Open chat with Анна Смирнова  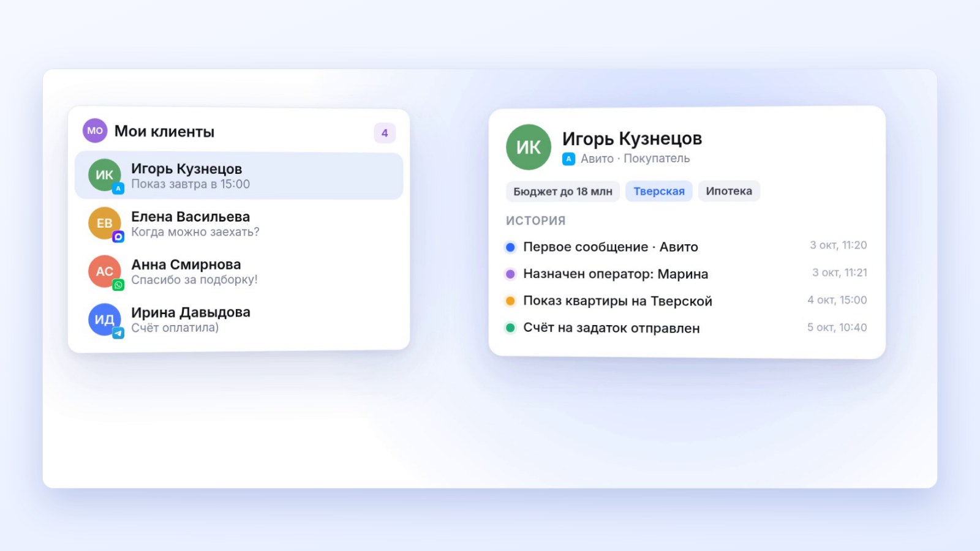pos(239,272)
